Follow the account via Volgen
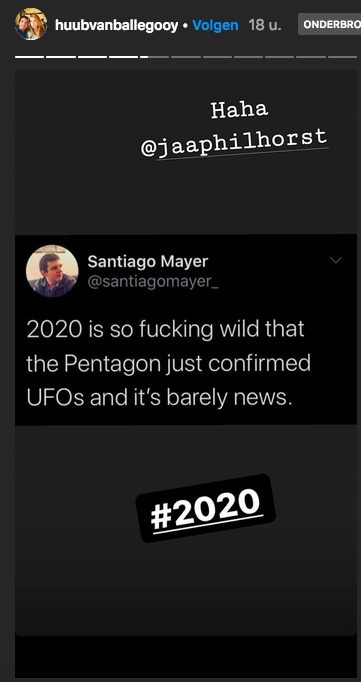The height and width of the screenshot is (682, 361). 215,25
